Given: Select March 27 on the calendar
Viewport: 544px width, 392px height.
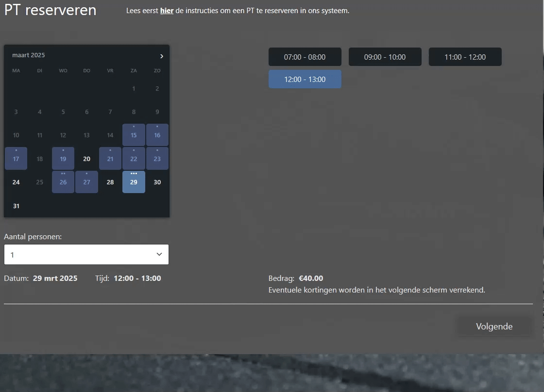Looking at the screenshot, I should [86, 182].
